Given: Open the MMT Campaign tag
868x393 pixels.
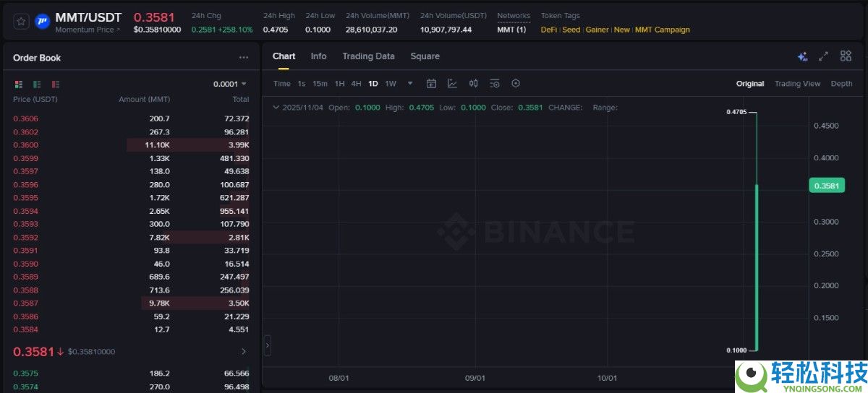Looking at the screenshot, I should (x=662, y=30).
